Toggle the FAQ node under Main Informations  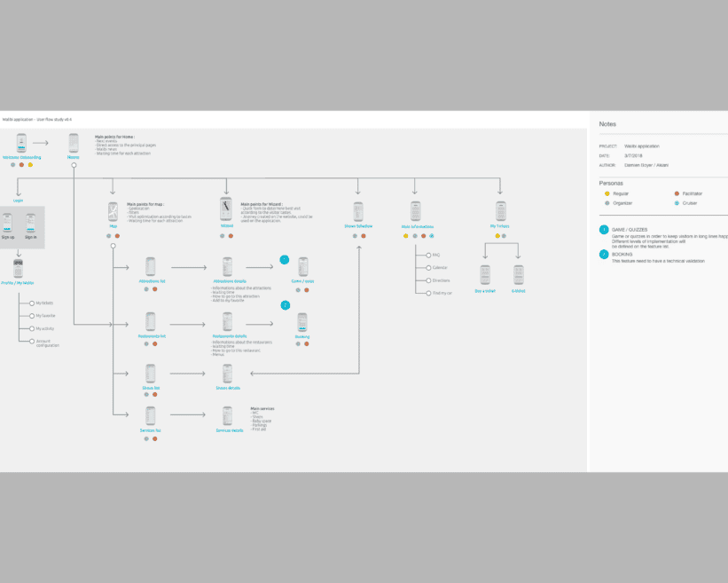click(428, 255)
